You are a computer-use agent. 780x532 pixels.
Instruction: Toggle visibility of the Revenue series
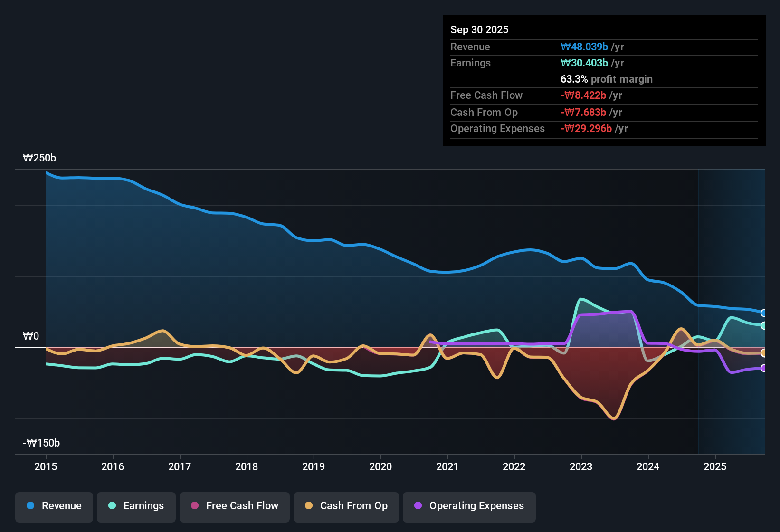[54, 506]
